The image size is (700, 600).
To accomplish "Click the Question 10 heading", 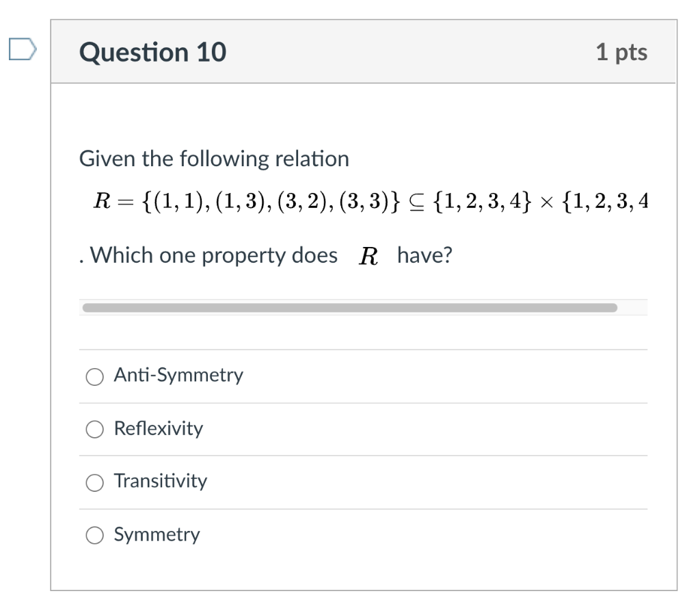I will point(152,52).
